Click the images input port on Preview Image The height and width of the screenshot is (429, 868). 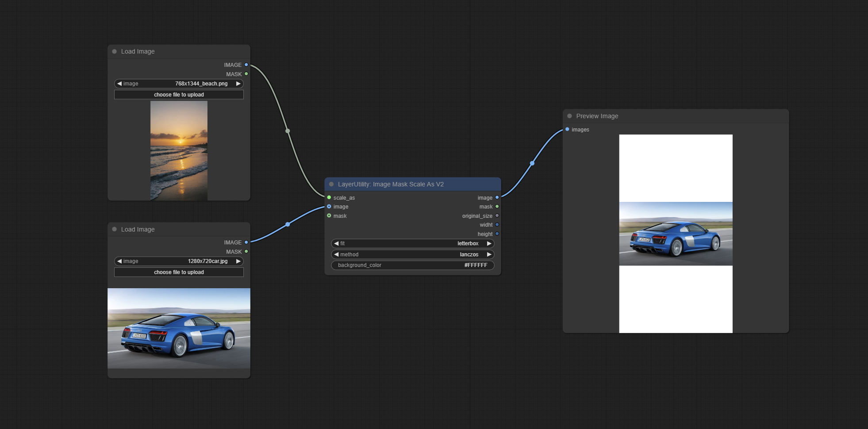[x=567, y=129]
